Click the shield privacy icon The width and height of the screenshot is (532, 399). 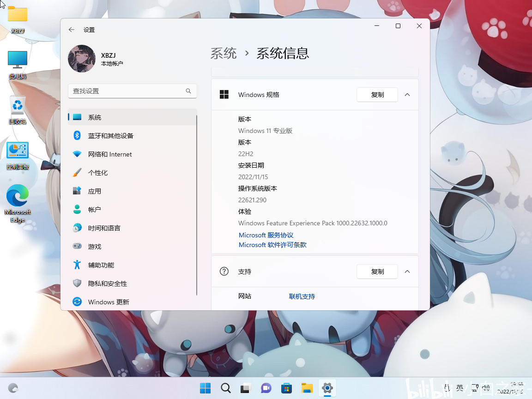(77, 283)
